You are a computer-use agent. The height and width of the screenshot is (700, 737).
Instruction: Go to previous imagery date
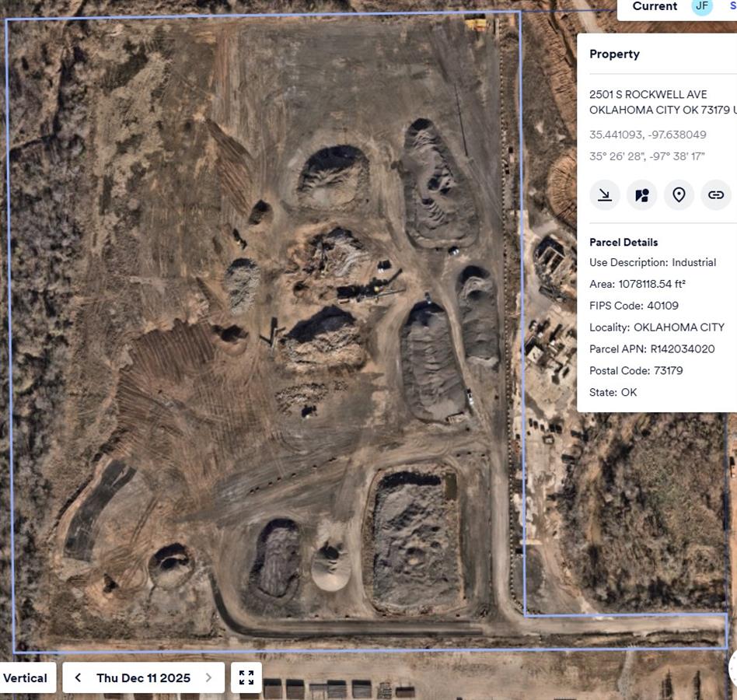(78, 677)
